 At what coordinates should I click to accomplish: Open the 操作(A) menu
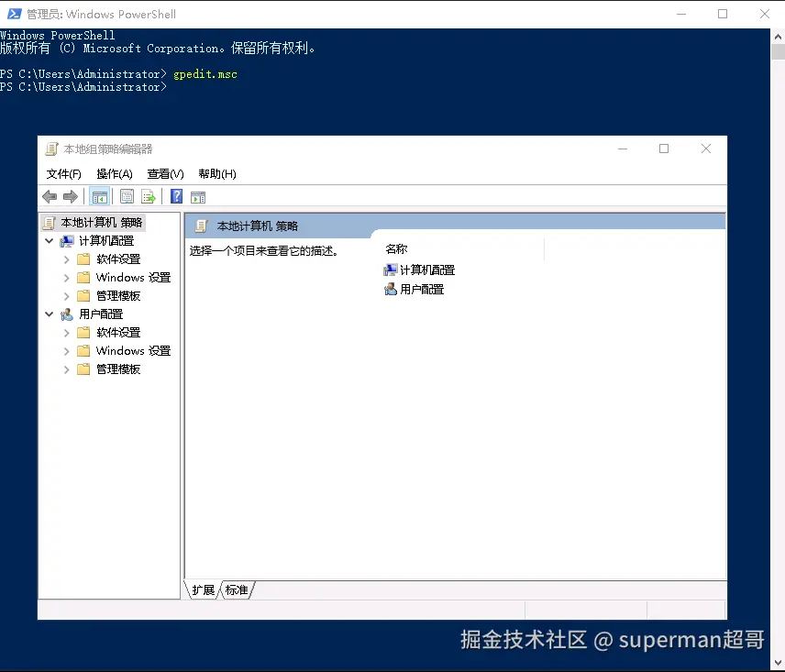(115, 174)
